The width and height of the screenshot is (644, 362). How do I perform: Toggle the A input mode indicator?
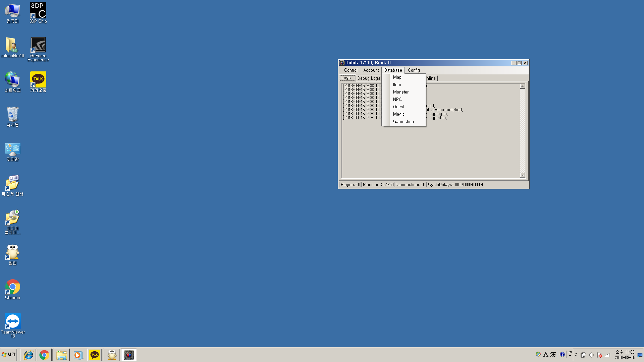pyautogui.click(x=545, y=354)
